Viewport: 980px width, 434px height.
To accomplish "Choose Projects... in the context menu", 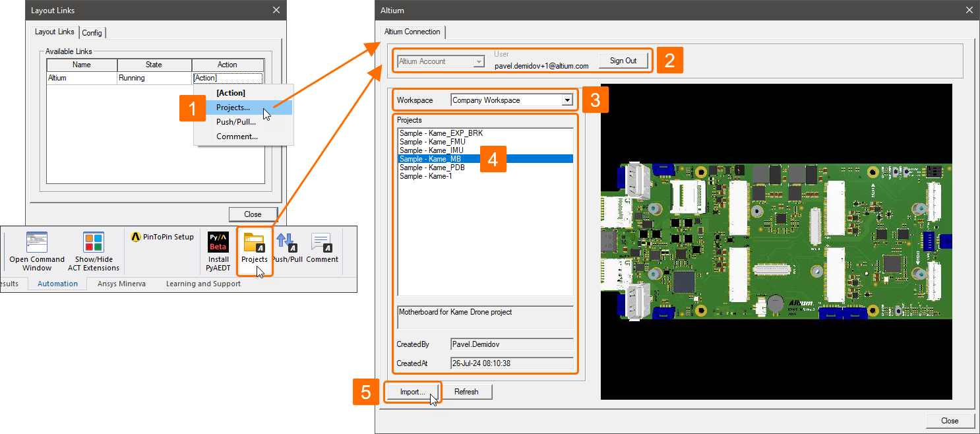I will pyautogui.click(x=243, y=108).
